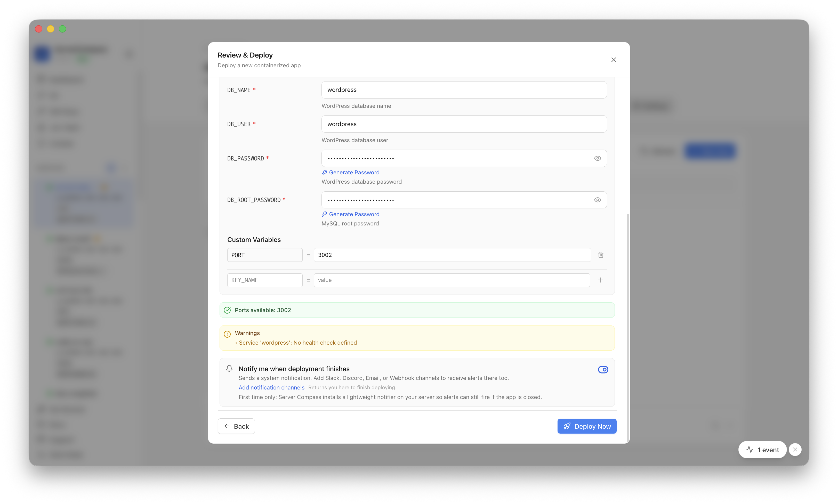Image resolution: width=838 pixels, height=504 pixels.
Task: Open the 1 event activity pill
Action: (762, 450)
